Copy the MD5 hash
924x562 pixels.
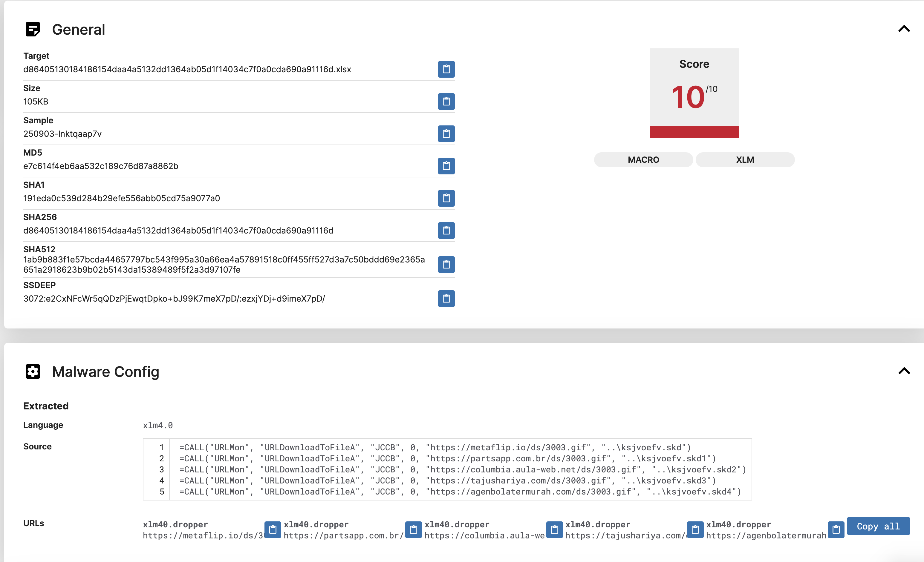(446, 166)
